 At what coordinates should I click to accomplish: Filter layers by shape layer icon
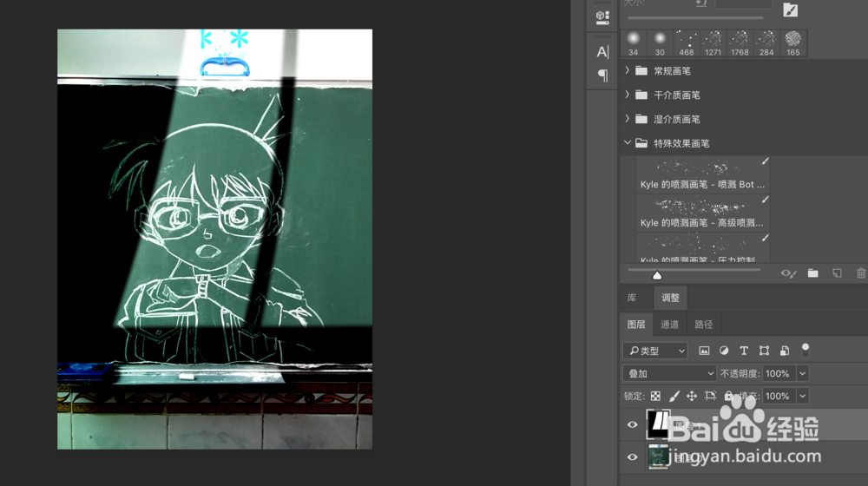(765, 351)
